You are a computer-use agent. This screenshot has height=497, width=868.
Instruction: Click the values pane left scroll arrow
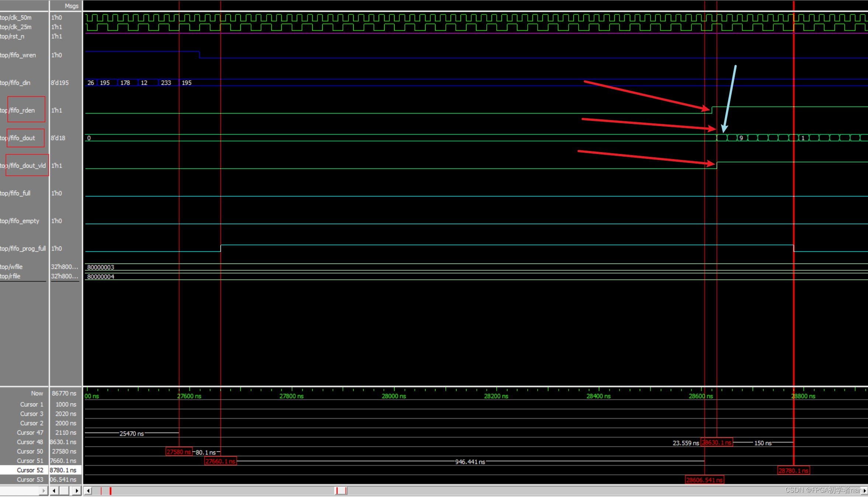(54, 490)
